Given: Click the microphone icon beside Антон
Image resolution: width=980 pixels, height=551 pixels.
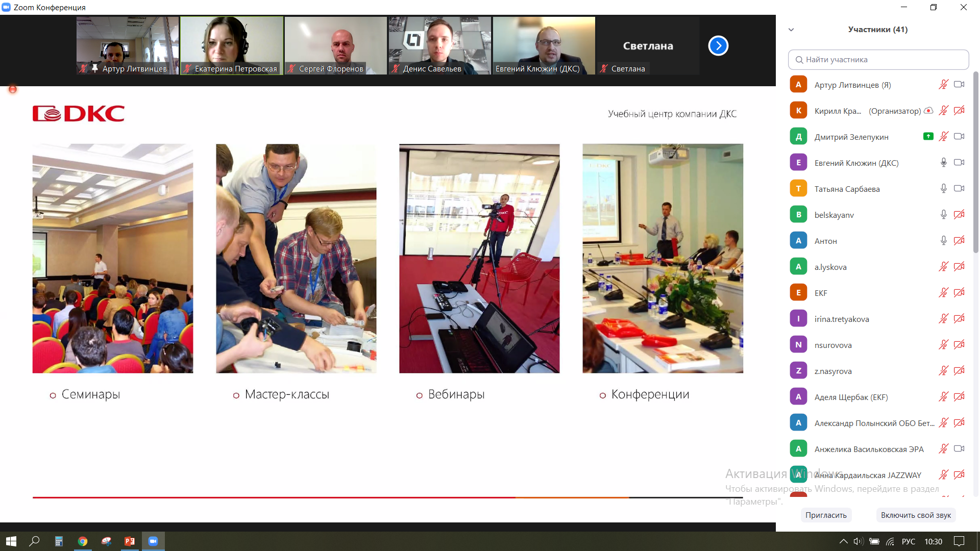Looking at the screenshot, I should [943, 240].
